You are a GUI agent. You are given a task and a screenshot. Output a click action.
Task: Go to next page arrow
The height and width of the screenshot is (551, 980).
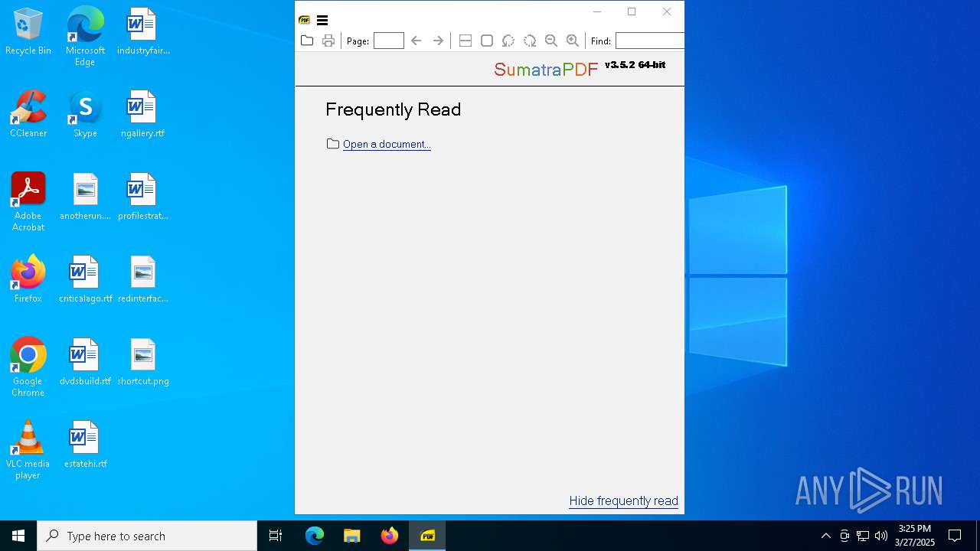pyautogui.click(x=438, y=41)
